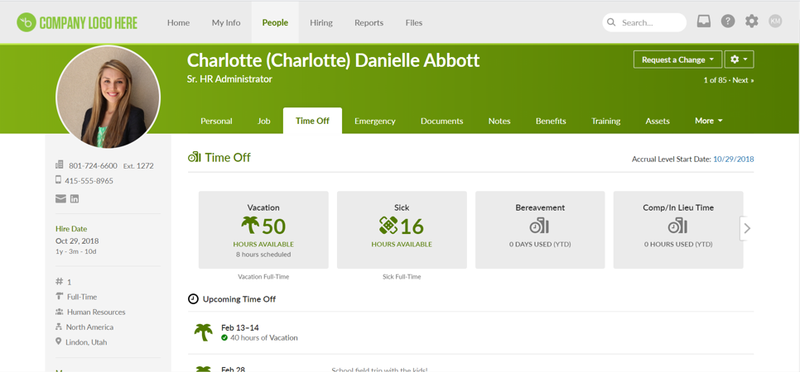
Task: Open the Request a Change dropdown
Action: pyautogui.click(x=678, y=59)
